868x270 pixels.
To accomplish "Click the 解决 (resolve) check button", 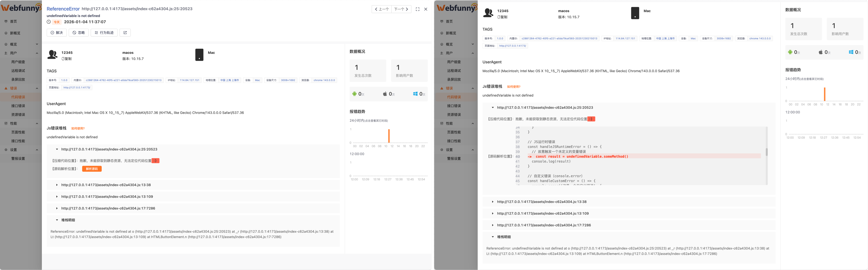I will tap(57, 33).
